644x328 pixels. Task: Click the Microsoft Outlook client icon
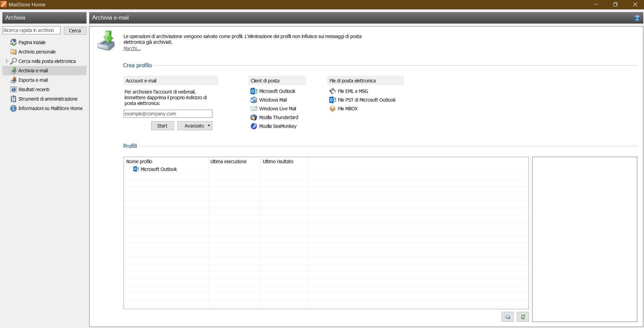254,91
